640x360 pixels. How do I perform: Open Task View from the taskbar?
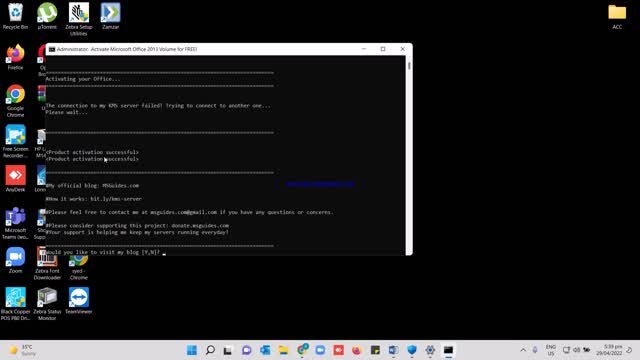[x=228, y=350]
